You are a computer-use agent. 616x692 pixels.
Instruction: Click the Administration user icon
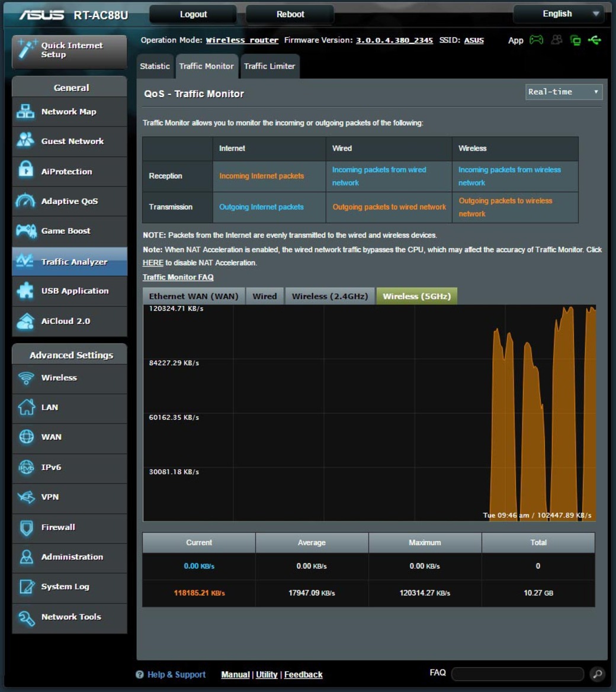(27, 556)
